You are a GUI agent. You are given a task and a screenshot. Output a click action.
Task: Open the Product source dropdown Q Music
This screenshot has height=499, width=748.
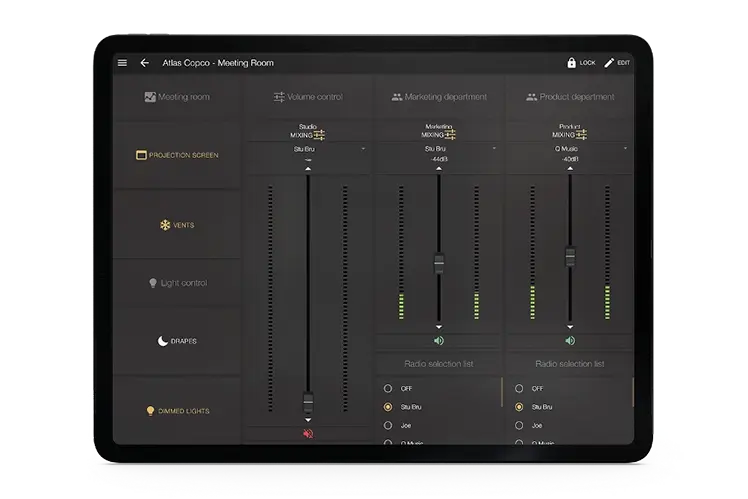pos(570,149)
